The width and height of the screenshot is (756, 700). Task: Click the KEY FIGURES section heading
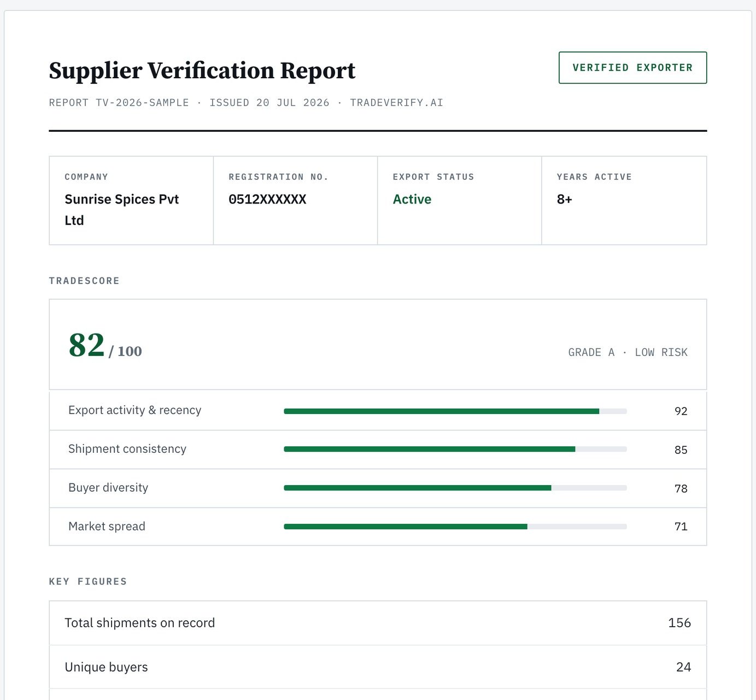coord(88,581)
